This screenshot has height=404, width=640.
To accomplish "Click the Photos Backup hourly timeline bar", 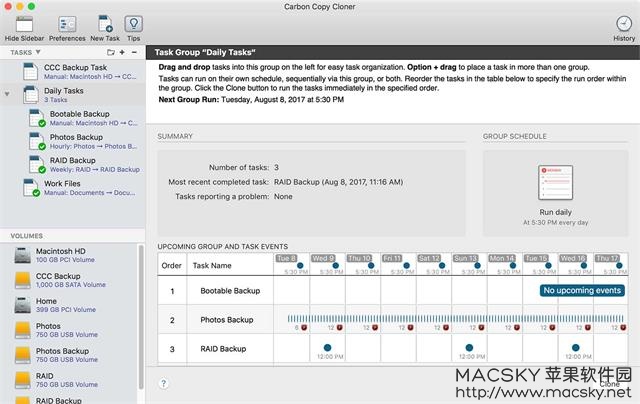I will click(x=456, y=319).
